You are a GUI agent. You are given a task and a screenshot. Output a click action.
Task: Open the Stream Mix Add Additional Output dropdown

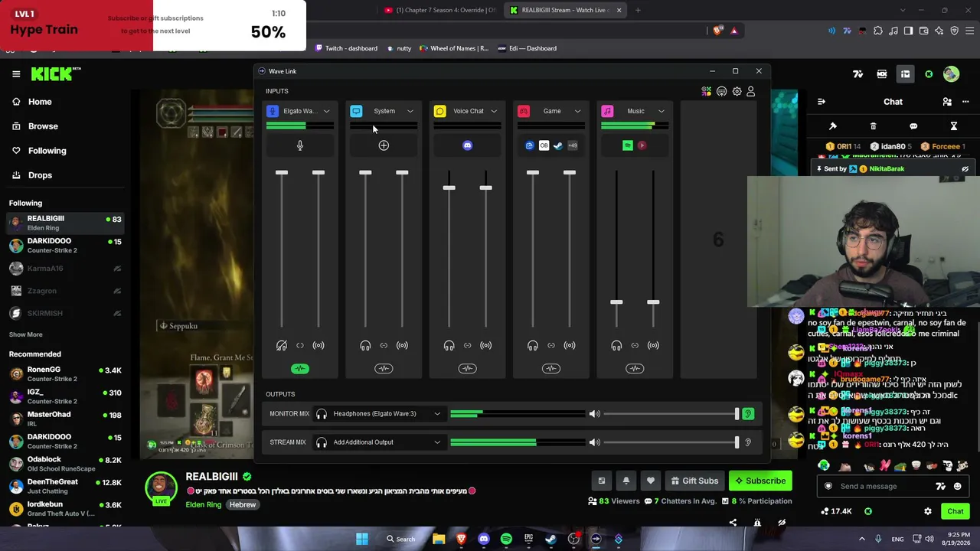(379, 442)
